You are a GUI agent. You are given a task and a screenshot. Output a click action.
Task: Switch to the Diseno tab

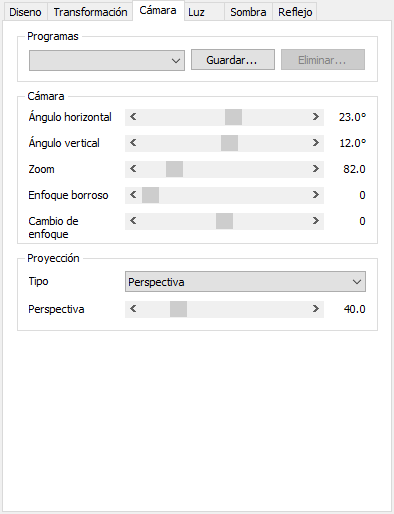coord(25,12)
